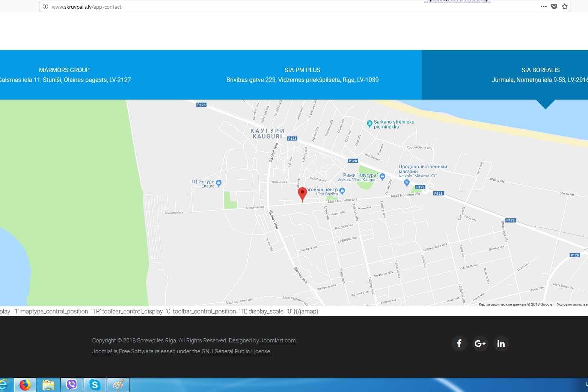
Task: Click the Google map data copyright text
Action: 516,304
